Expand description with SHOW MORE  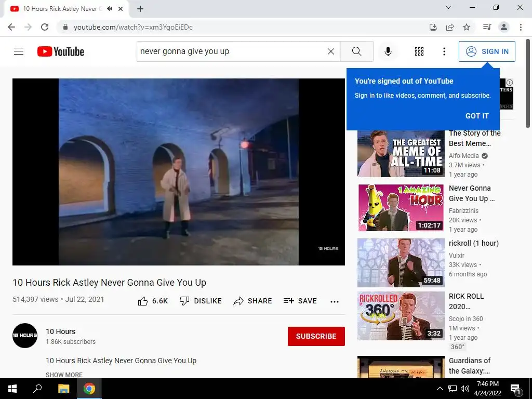pos(64,375)
